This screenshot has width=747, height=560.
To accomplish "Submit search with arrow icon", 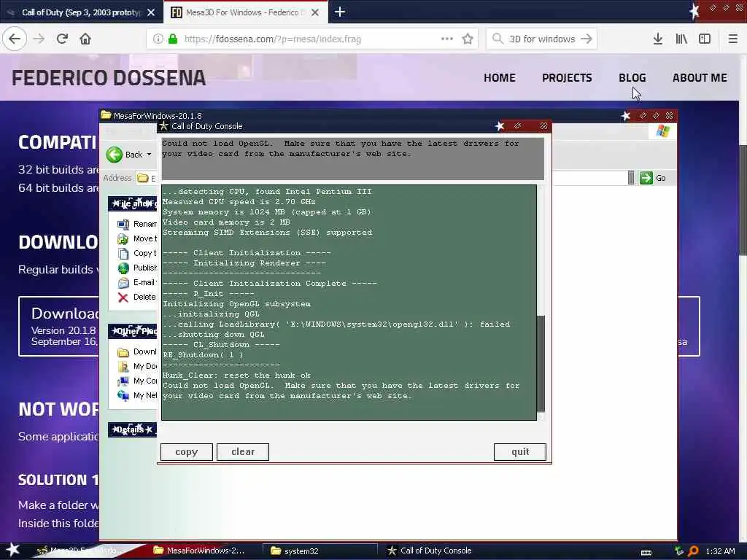I will 587,39.
